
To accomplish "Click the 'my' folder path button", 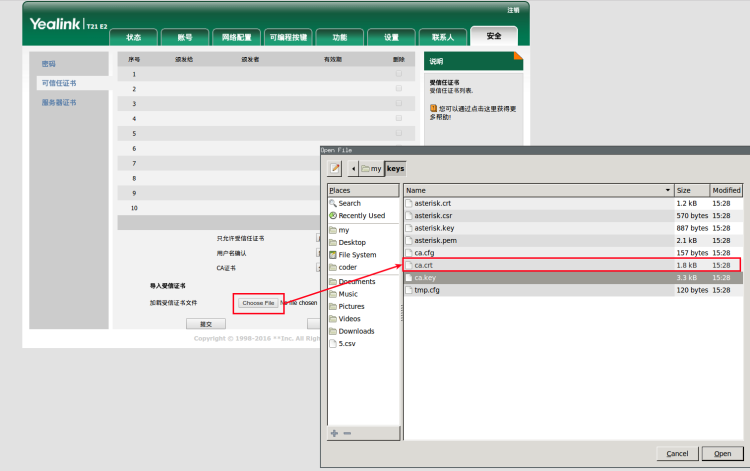I will click(371, 169).
